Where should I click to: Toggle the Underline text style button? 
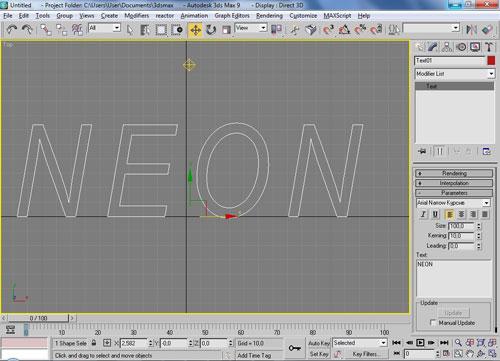click(435, 214)
